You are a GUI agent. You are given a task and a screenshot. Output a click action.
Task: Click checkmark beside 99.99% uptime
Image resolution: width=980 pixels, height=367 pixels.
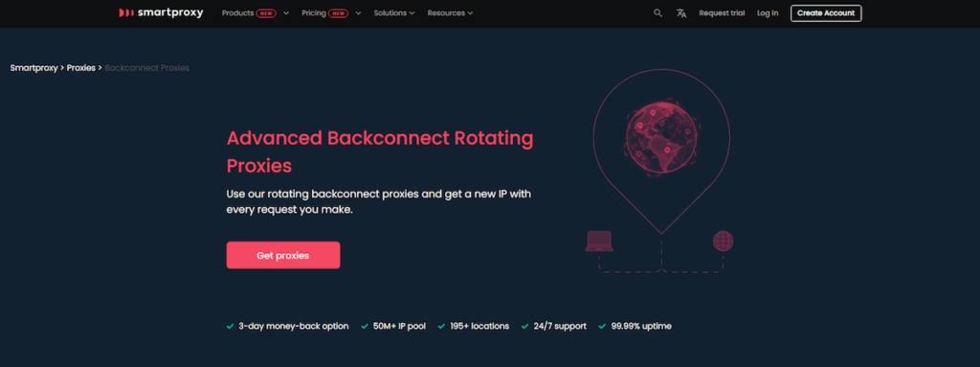pos(603,327)
